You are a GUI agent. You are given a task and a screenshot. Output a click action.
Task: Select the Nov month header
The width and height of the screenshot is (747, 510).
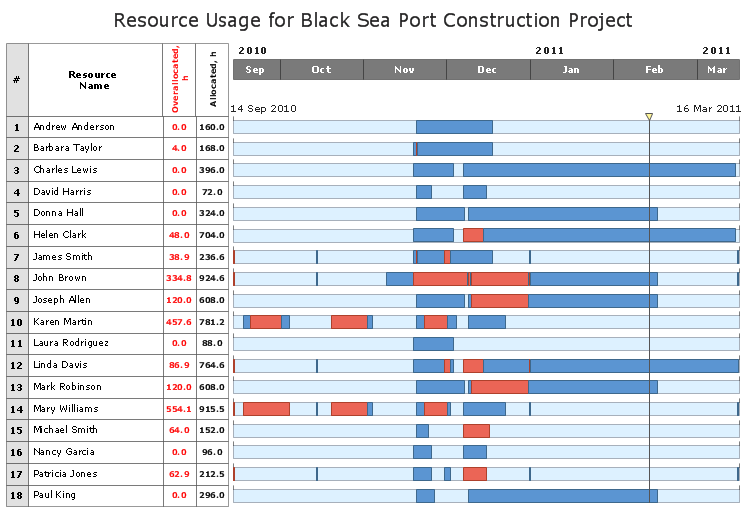404,70
